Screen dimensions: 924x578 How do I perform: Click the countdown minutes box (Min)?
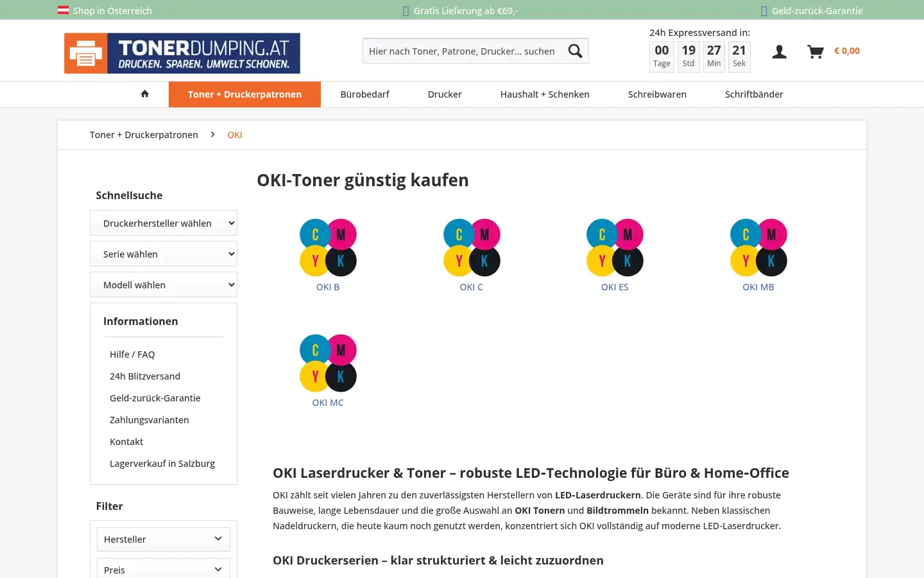714,56
